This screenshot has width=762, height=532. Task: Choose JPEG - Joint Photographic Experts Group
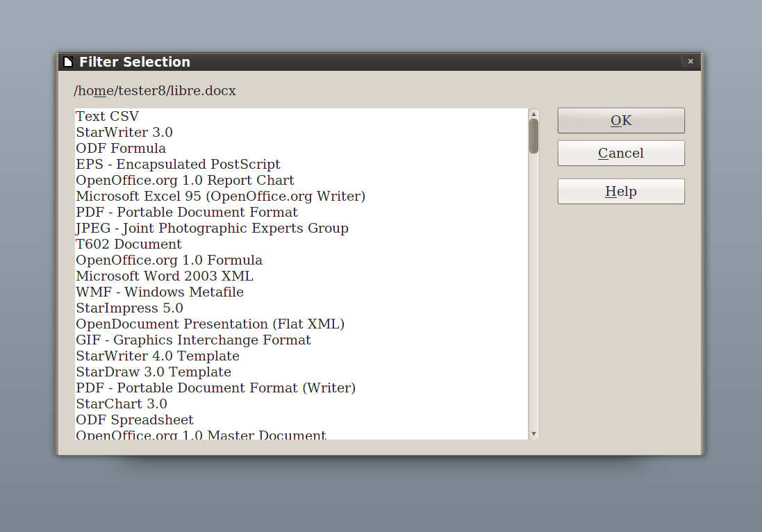click(212, 228)
